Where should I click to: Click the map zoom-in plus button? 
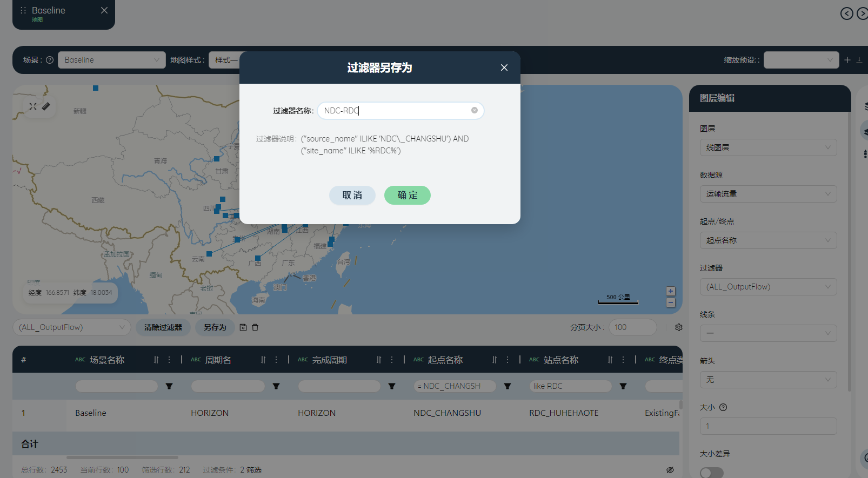(671, 291)
